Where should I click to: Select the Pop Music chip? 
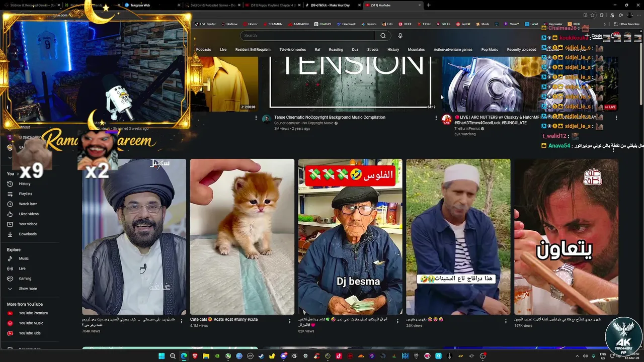[x=490, y=50]
